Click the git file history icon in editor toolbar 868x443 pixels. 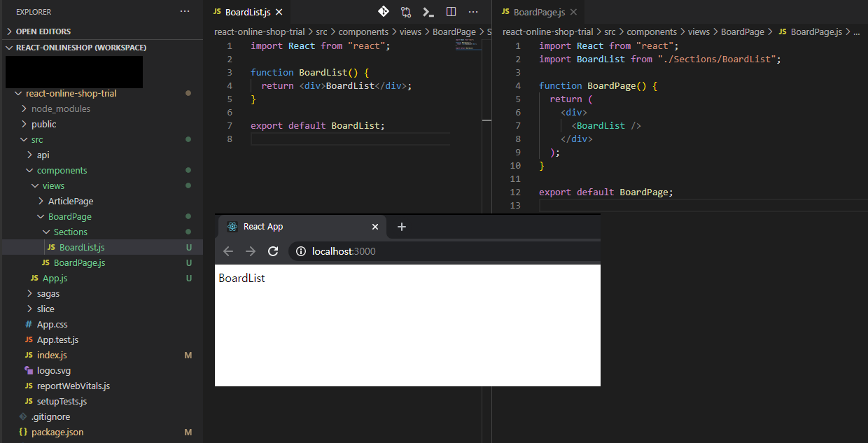(384, 12)
